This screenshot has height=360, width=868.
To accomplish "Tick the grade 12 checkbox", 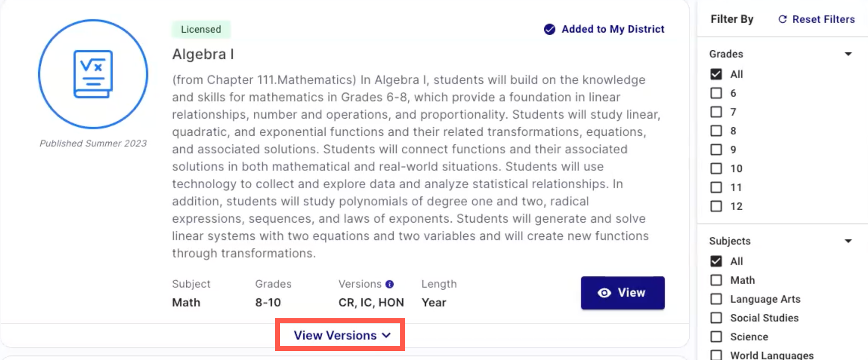I will tap(716, 206).
